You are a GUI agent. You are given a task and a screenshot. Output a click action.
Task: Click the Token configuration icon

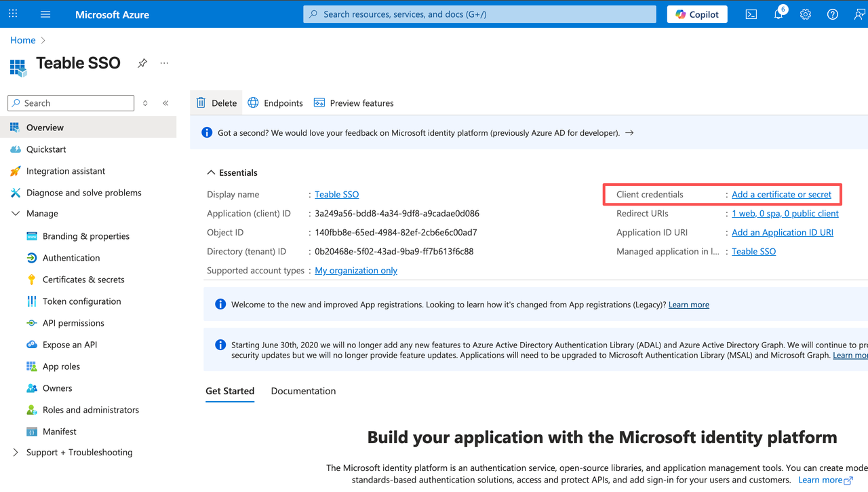31,301
